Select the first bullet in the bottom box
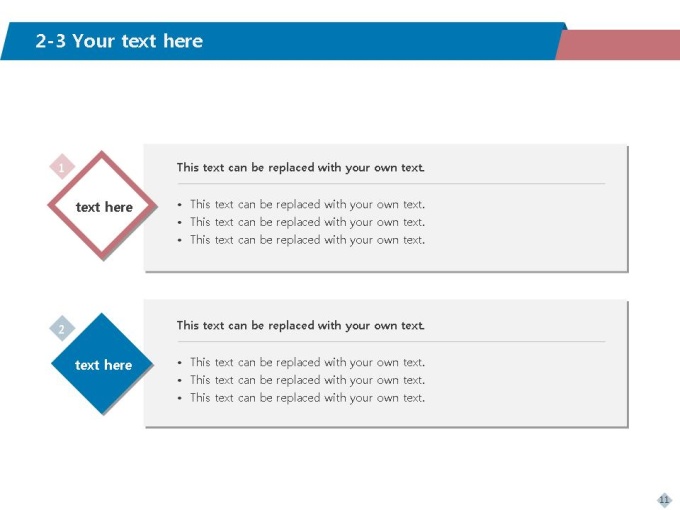 tap(307, 362)
